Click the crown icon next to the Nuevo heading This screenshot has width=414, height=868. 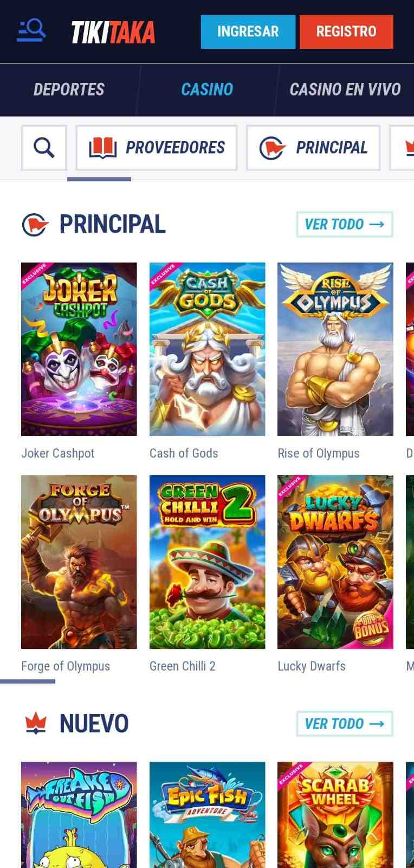pyautogui.click(x=36, y=723)
